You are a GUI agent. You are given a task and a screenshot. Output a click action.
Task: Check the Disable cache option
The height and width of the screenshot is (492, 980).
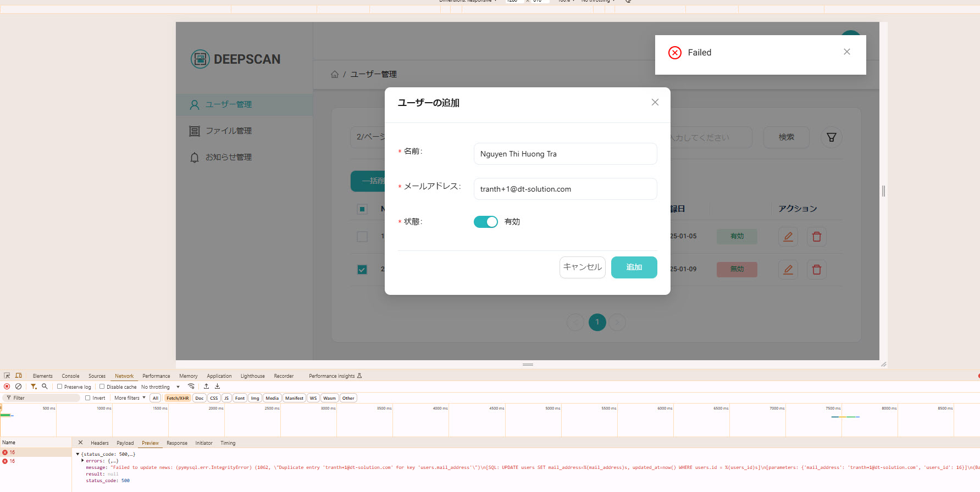tap(102, 387)
